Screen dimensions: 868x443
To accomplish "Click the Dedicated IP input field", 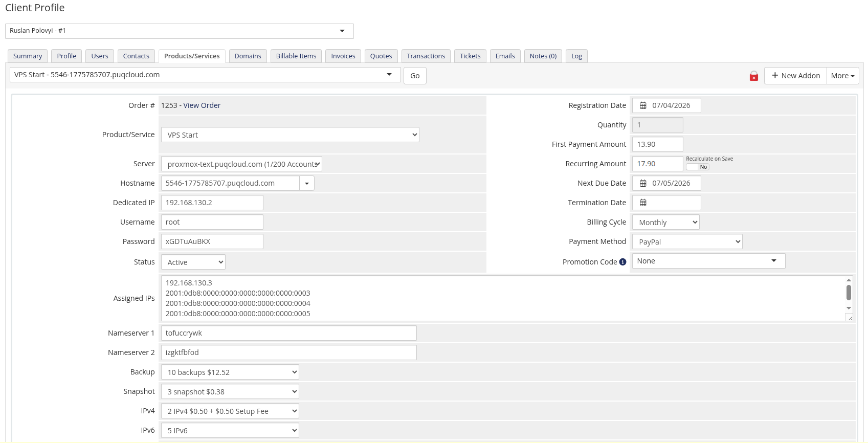I will coord(212,203).
